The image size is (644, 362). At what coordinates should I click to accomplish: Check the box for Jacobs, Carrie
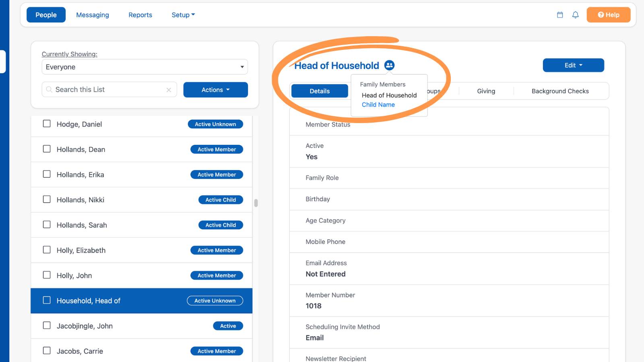tap(47, 351)
